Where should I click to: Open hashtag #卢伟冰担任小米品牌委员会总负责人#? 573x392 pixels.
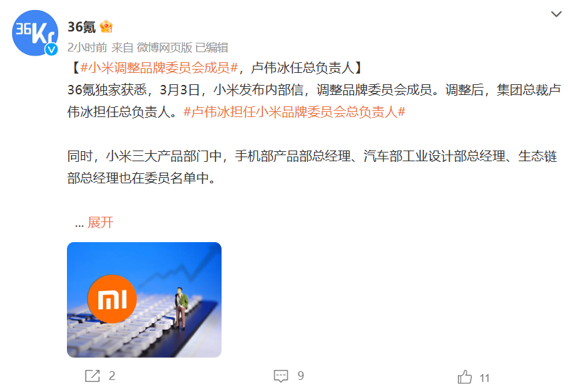tap(294, 112)
